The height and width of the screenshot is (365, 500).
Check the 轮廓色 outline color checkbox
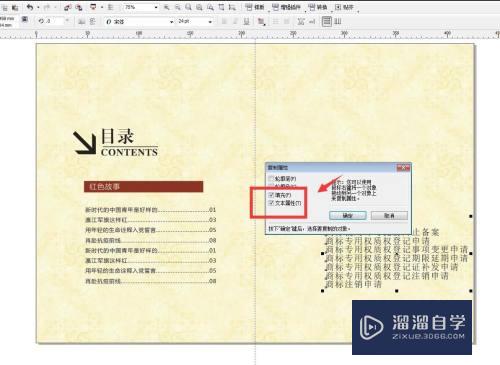click(x=271, y=186)
